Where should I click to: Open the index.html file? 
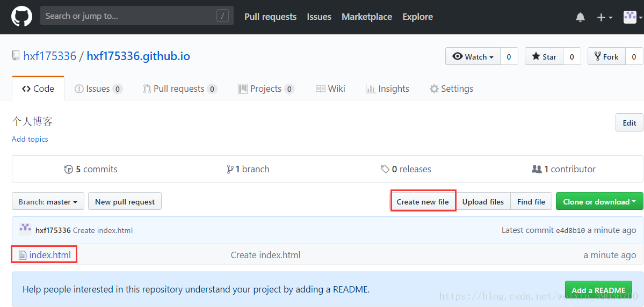point(50,255)
